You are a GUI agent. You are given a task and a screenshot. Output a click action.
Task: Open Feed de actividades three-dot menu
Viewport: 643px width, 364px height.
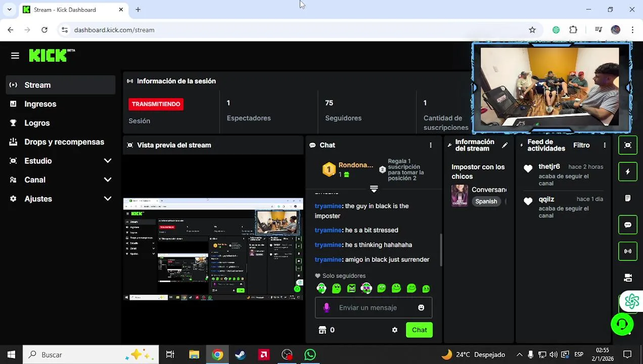click(605, 145)
